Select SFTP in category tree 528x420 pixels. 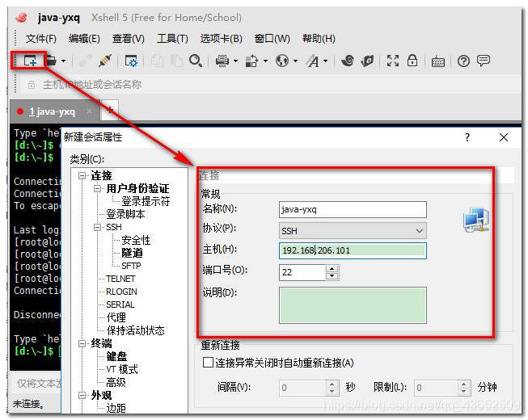coord(131,266)
